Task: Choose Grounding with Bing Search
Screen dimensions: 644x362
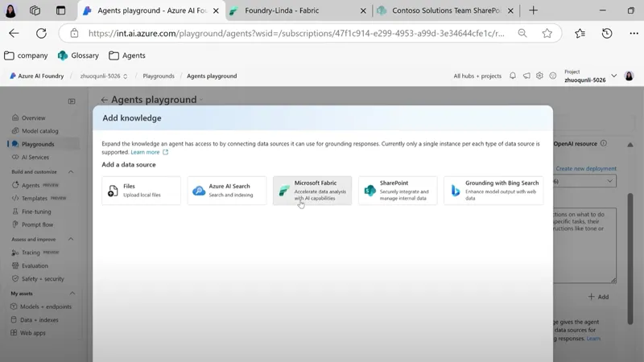Action: tap(493, 191)
